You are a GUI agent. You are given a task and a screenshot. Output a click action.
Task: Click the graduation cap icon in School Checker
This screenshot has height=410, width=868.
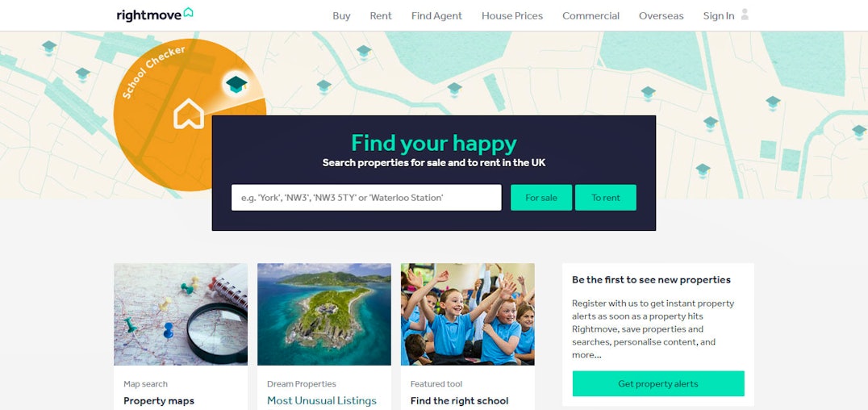236,84
